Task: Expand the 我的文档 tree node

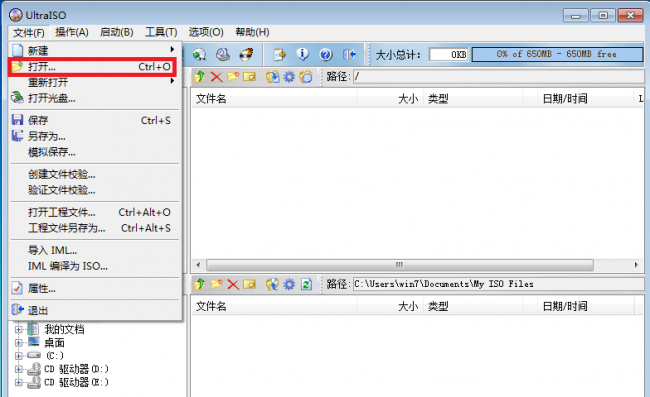Action: tap(18, 330)
